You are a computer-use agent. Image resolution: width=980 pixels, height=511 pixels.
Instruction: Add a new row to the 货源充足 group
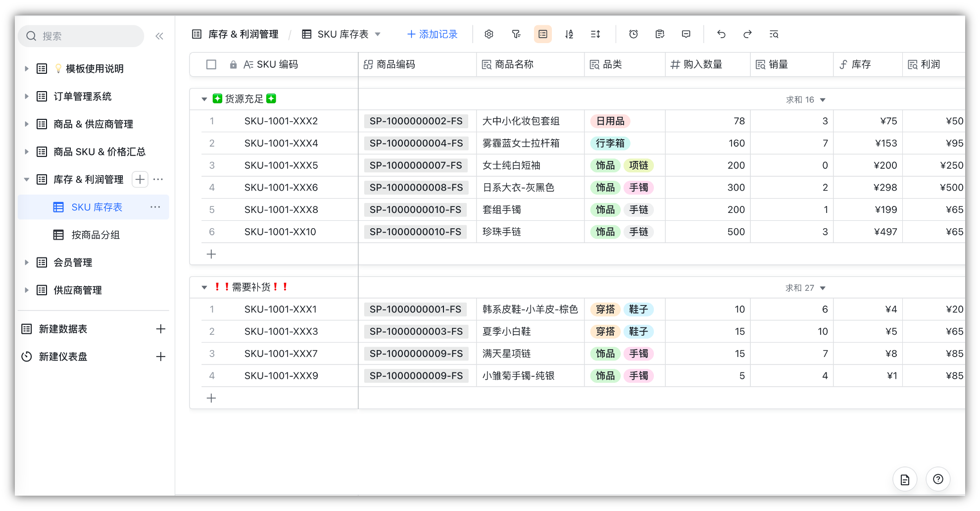[x=211, y=254]
